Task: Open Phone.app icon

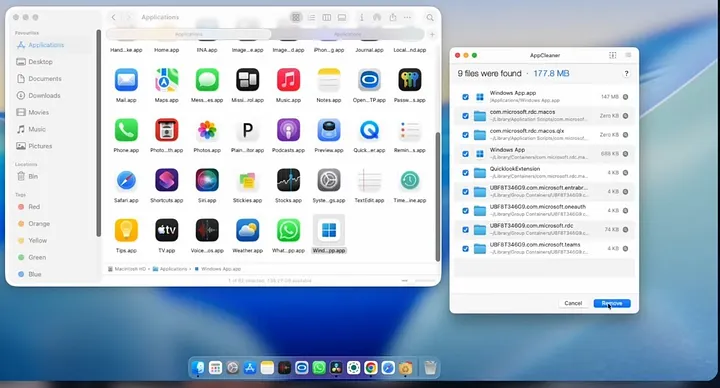Action: (126, 130)
